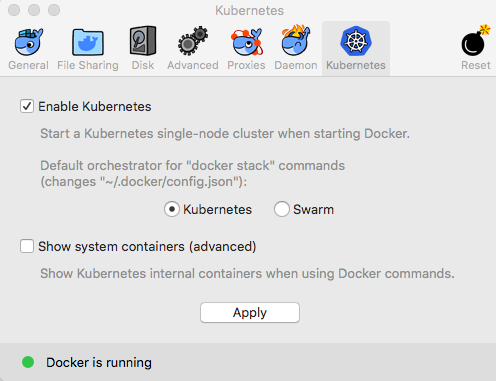Open the Advanced gears icon
Screen dimensions: 496x381
point(193,41)
